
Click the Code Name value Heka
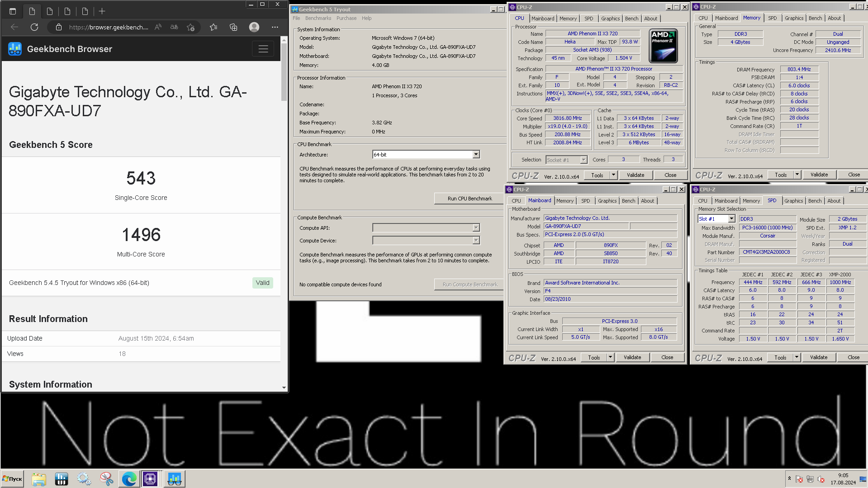[570, 42]
